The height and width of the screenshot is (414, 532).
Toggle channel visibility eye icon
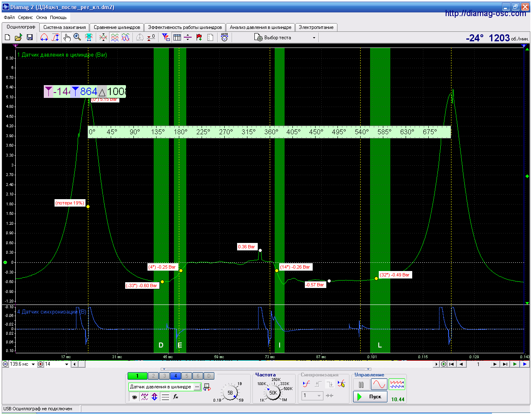[x=134, y=397]
